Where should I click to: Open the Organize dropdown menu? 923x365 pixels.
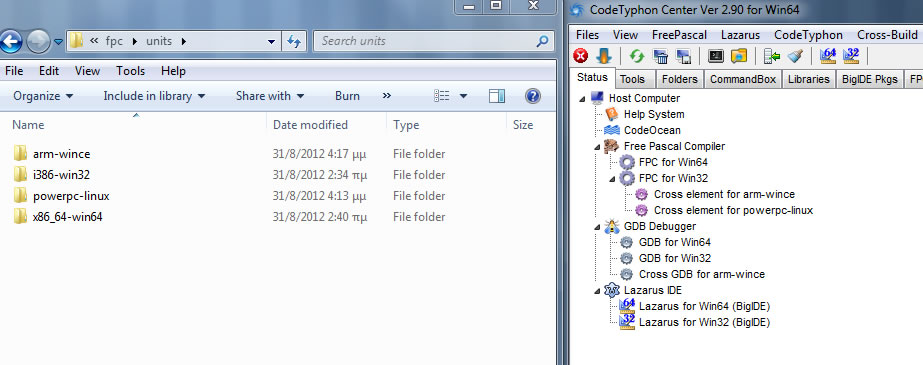click(x=43, y=96)
